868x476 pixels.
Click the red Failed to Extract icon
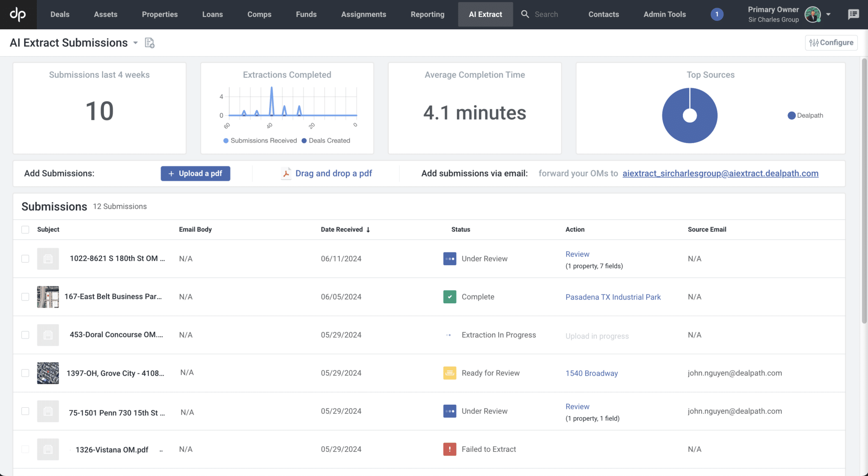tap(450, 449)
